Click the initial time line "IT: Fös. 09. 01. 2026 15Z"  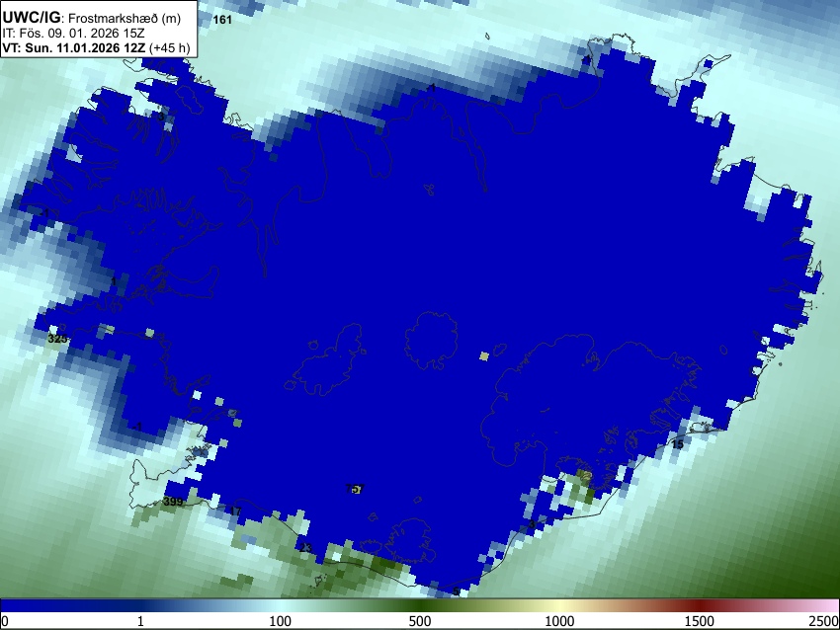tap(73, 34)
